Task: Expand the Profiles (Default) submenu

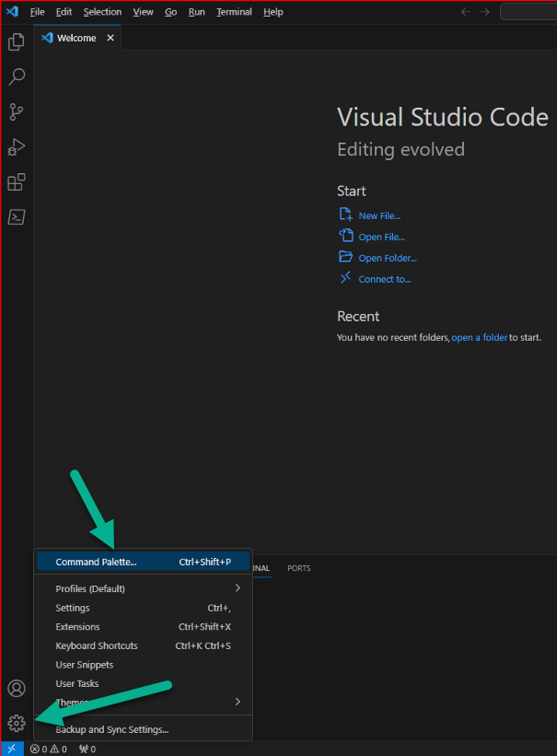Action: (x=144, y=588)
